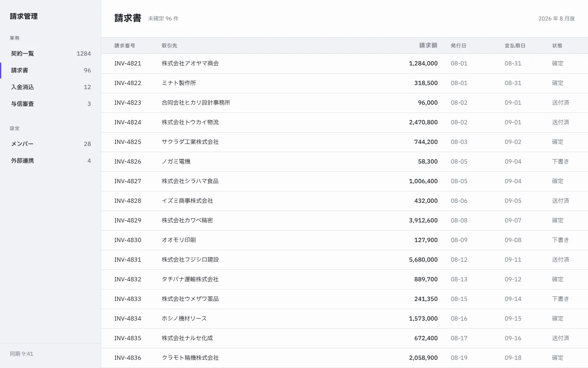Click amount 96,000 for INV-4823
Viewport: 588px width, 368px height.
click(428, 103)
